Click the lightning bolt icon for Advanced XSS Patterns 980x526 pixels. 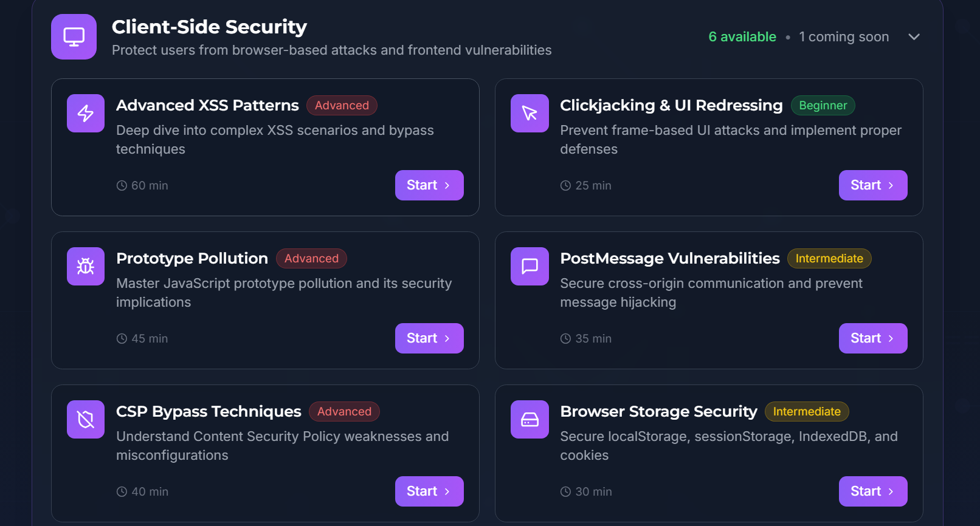pyautogui.click(x=86, y=113)
